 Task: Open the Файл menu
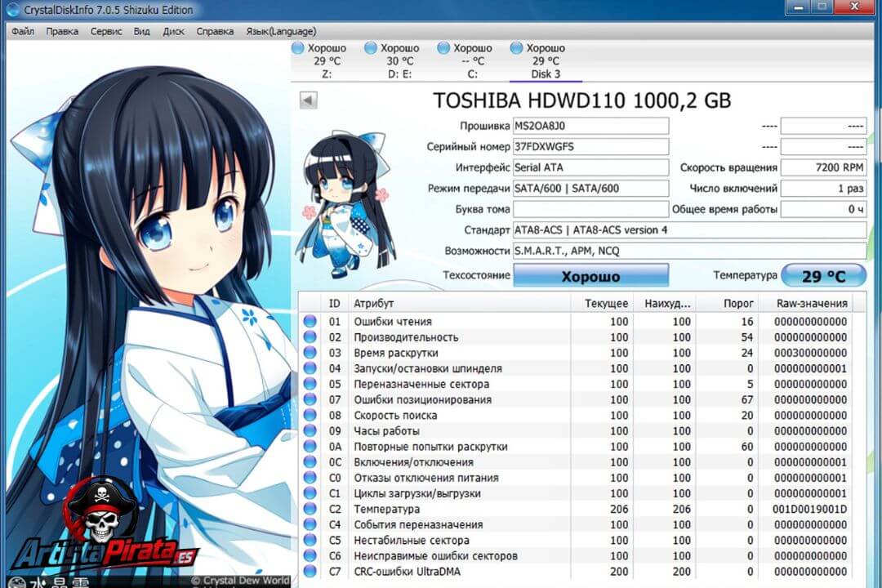tap(23, 32)
